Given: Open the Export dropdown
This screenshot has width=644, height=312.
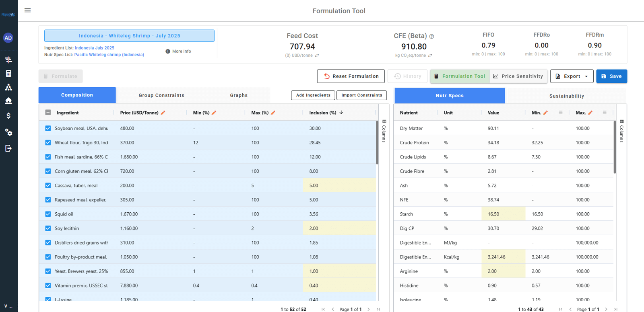Looking at the screenshot, I should (x=572, y=76).
